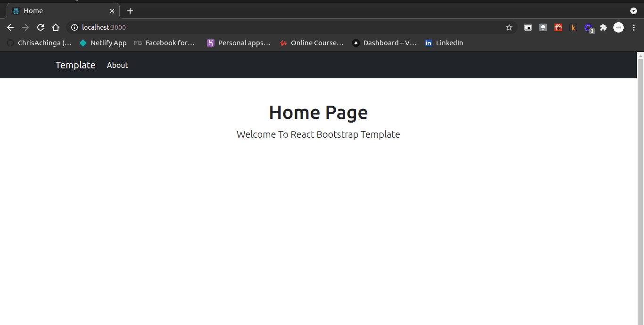View site information icon beside localhost
Viewport: 644px width, 325px height.
coord(74,27)
